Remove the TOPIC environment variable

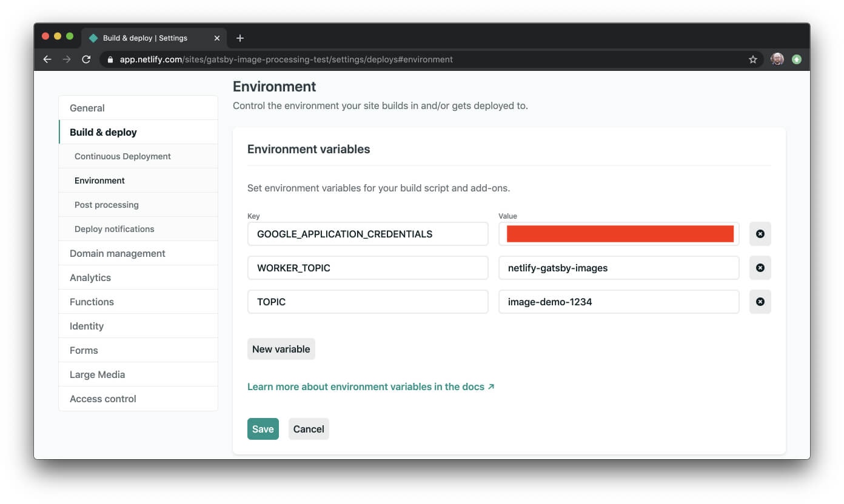(x=760, y=302)
